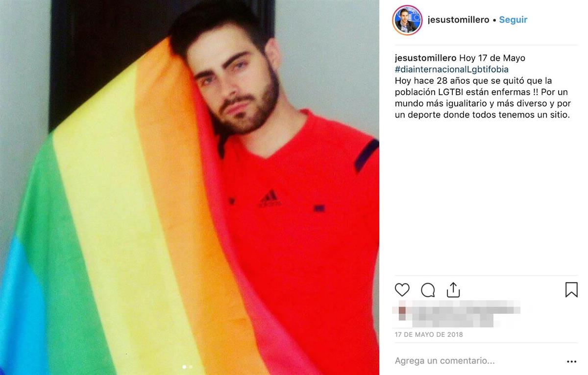Select the second carousel dot indicator

(x=191, y=366)
